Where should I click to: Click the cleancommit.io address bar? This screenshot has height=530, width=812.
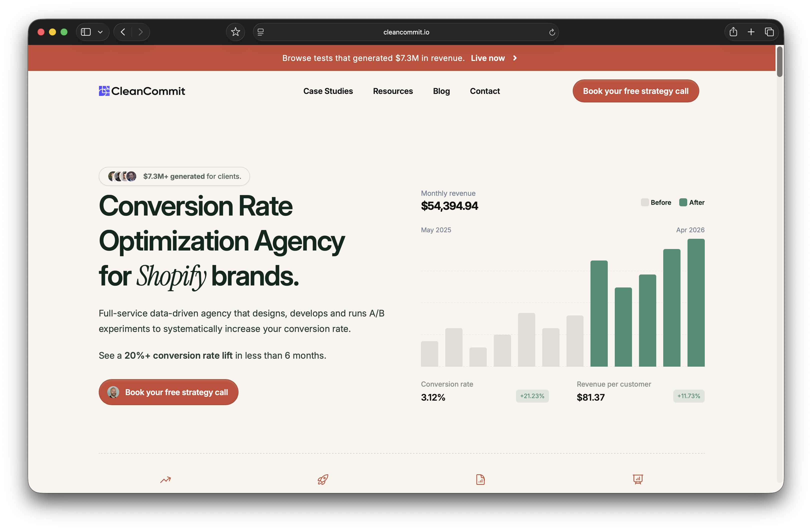pos(406,32)
